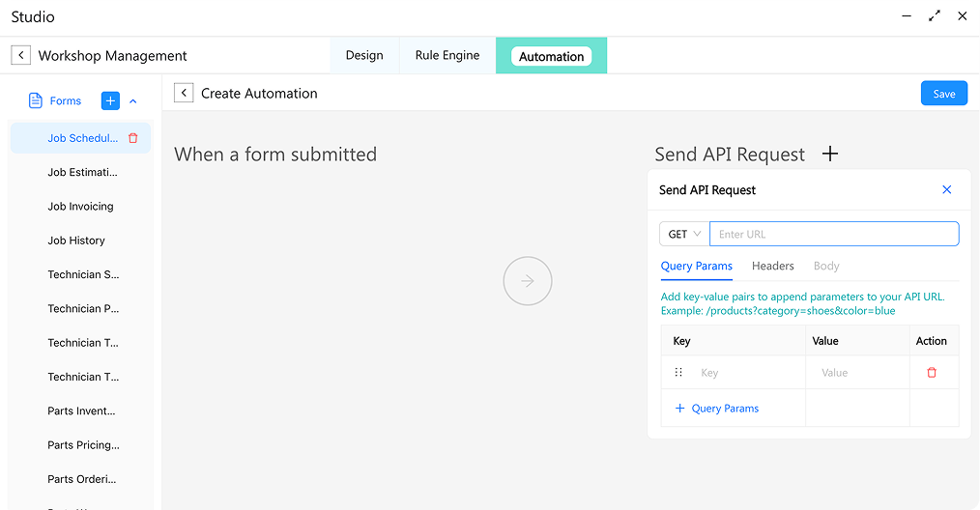Click the back arrow beside Workshop Management
The image size is (980, 510).
(x=20, y=56)
